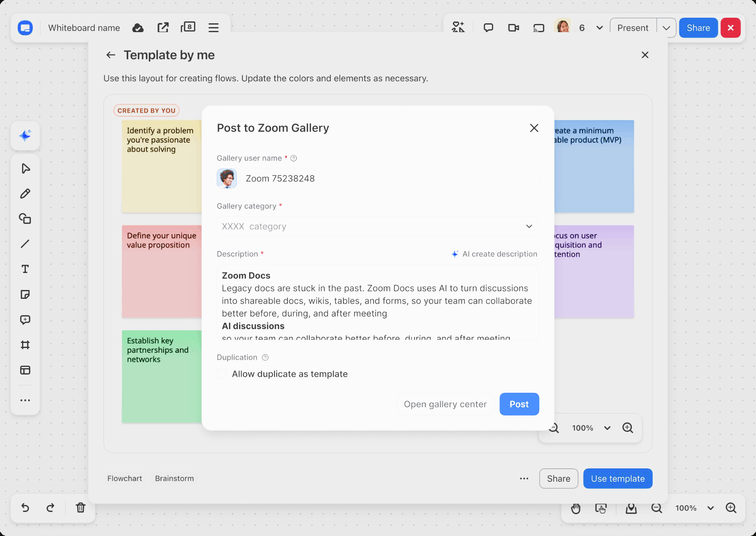
Task: Click the follow pointer icon at bottom
Action: 601,509
